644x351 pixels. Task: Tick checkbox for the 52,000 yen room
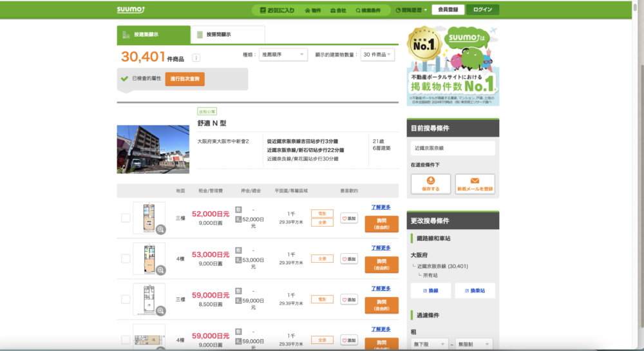(x=126, y=218)
